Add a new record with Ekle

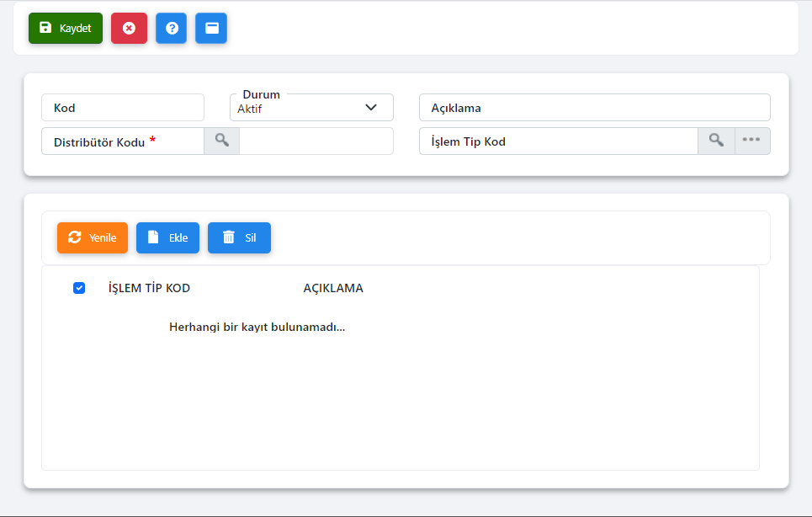point(167,237)
